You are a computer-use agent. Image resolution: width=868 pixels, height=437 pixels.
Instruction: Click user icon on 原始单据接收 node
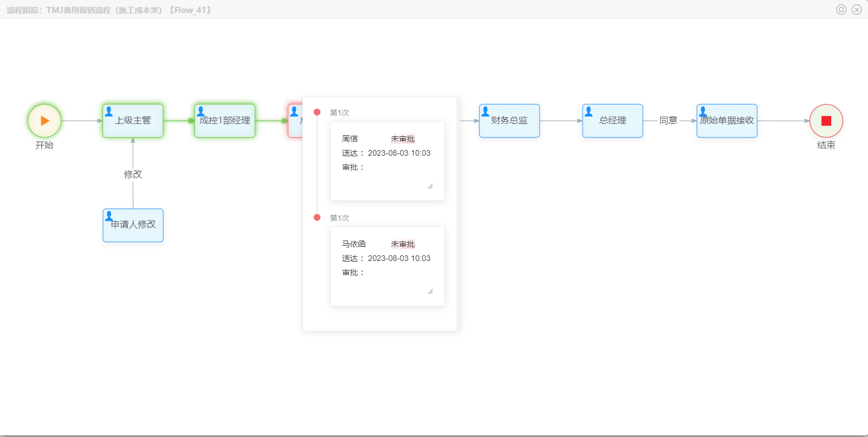pos(703,112)
